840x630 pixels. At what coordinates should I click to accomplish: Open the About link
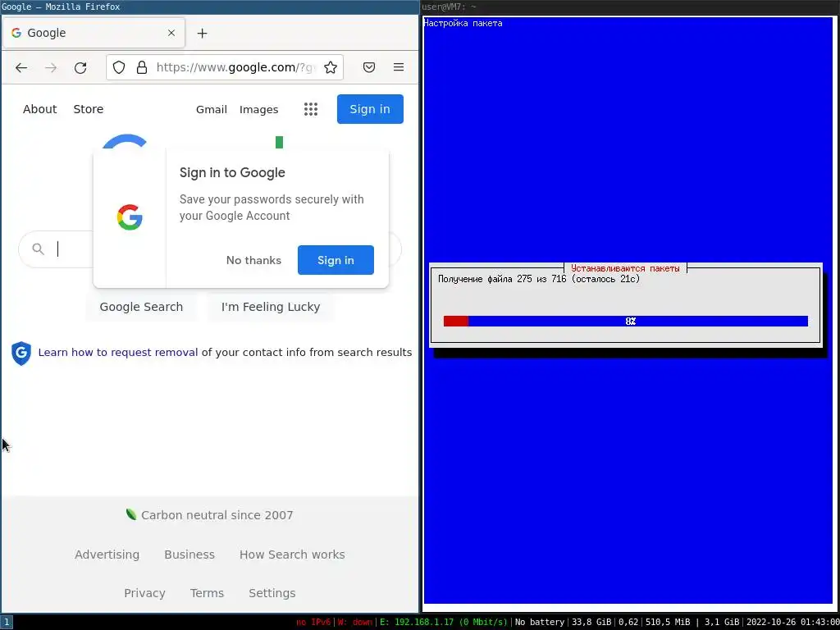(39, 109)
